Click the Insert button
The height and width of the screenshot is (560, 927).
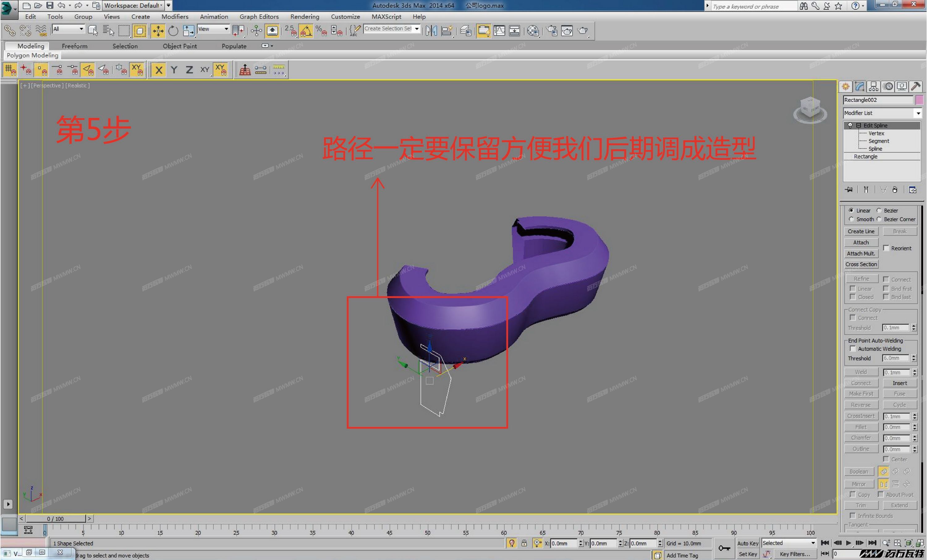pos(900,383)
